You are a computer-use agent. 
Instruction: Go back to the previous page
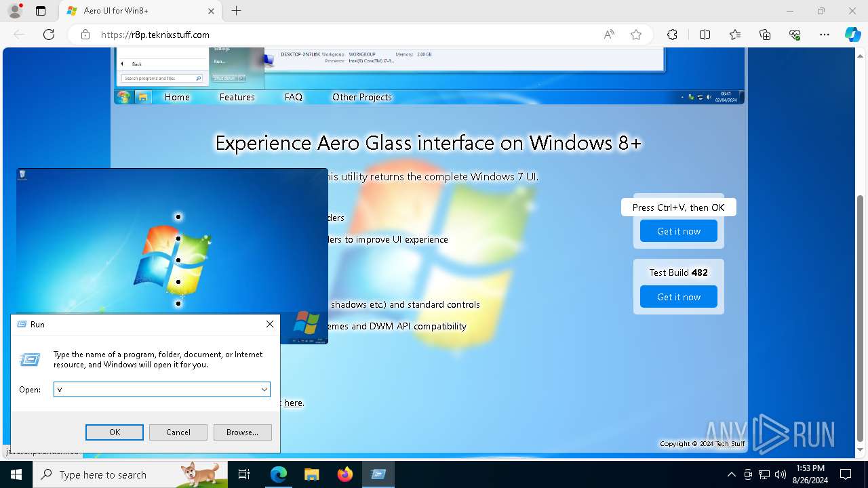coord(19,35)
